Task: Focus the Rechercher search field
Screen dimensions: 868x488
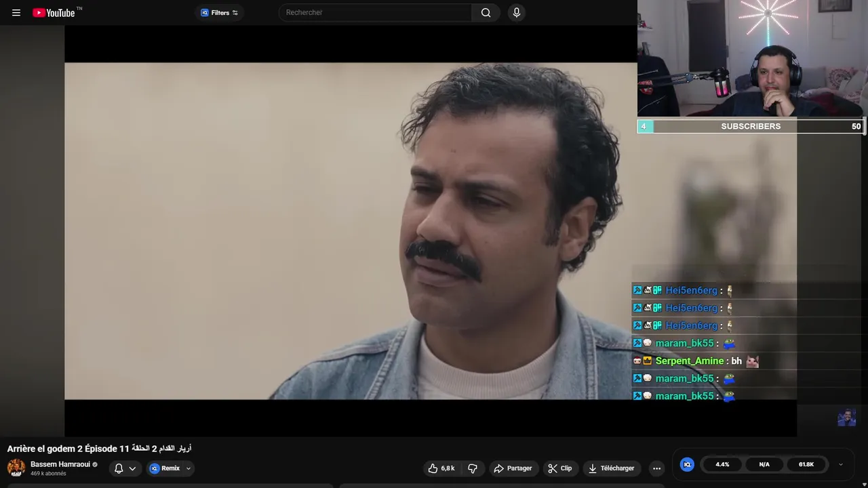Action: pos(375,12)
